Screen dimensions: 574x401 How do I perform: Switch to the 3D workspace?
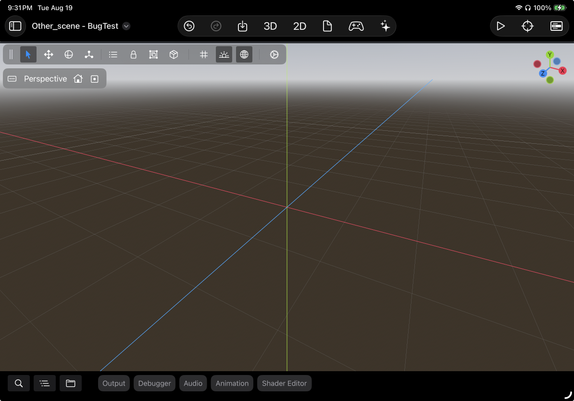point(270,26)
